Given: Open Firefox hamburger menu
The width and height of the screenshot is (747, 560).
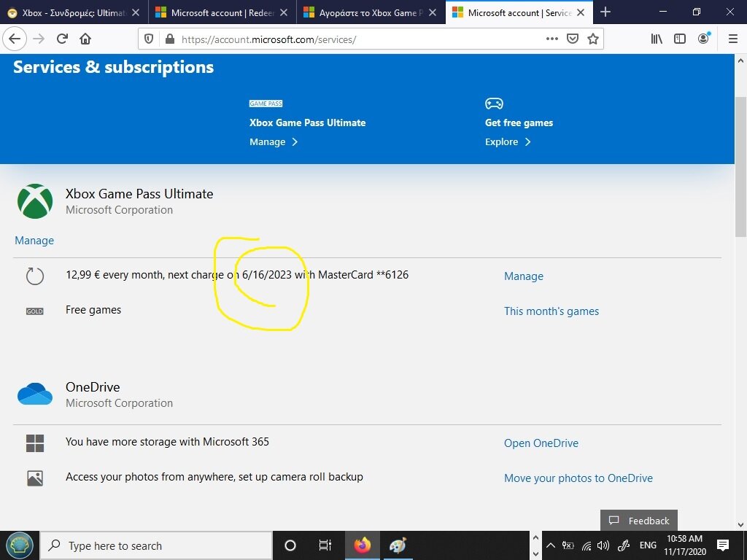Looking at the screenshot, I should point(732,39).
